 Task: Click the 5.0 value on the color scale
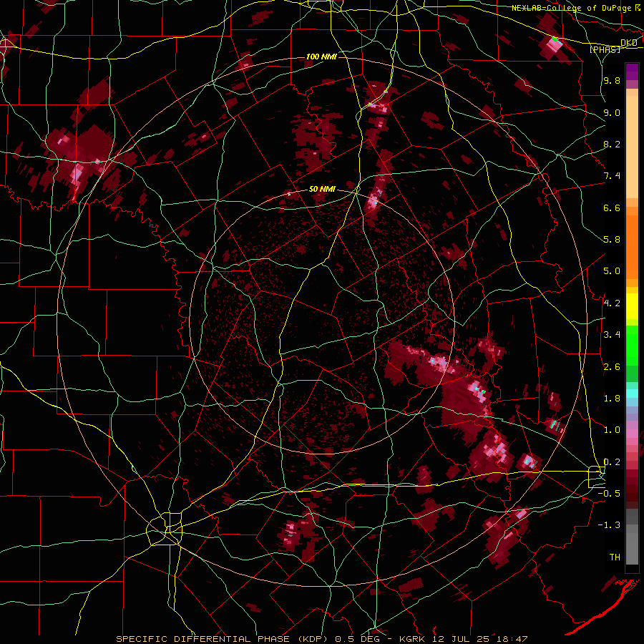click(612, 271)
